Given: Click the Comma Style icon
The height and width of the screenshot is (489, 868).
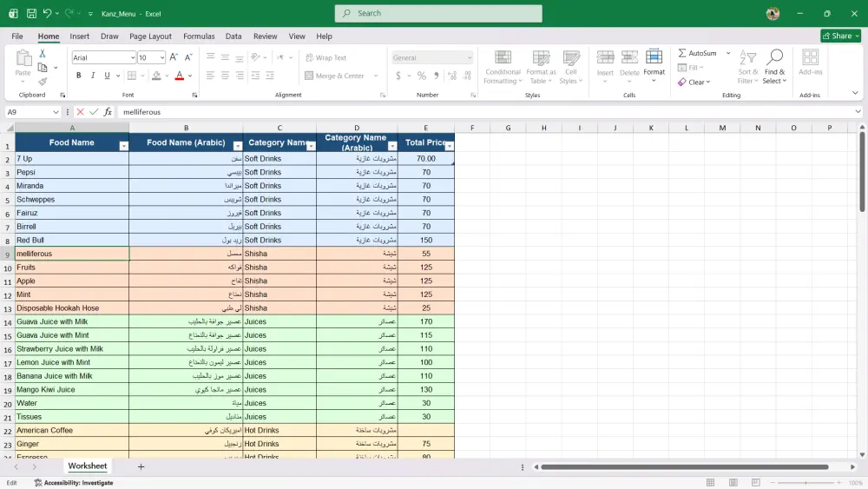Looking at the screenshot, I should tap(437, 76).
